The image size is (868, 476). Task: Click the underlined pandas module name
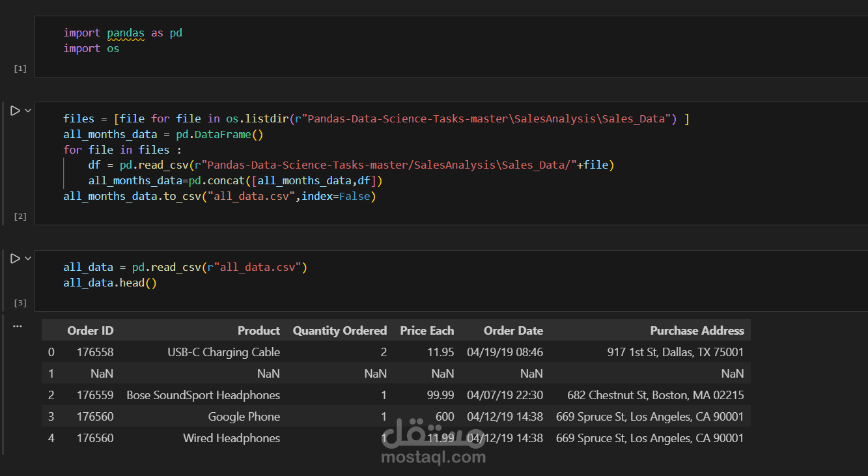(x=126, y=33)
